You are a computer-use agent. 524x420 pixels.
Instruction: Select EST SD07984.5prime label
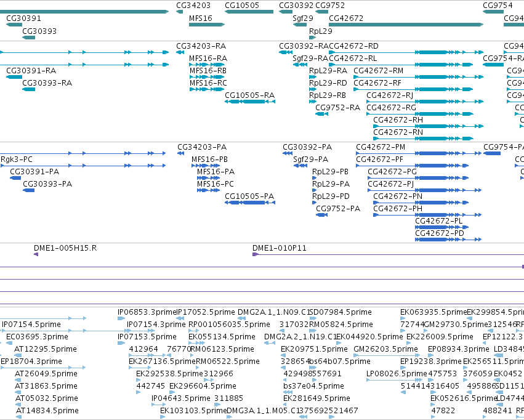coord(340,312)
